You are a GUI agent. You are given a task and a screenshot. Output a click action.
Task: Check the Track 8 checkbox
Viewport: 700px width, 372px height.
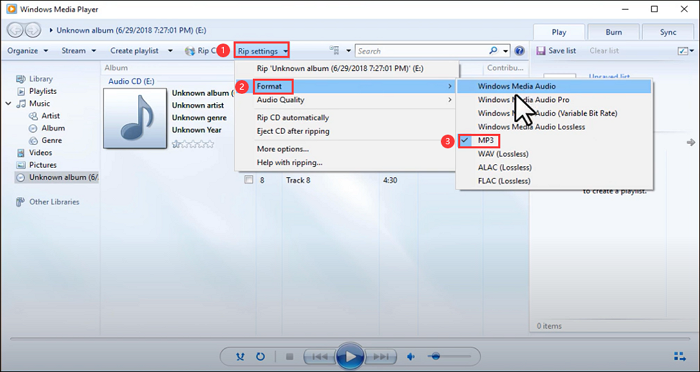pyautogui.click(x=249, y=180)
